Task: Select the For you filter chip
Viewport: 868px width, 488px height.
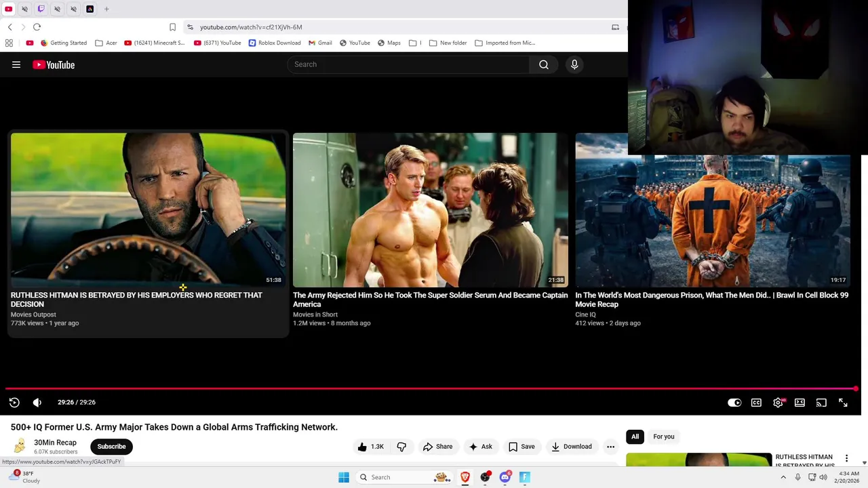Action: click(x=663, y=436)
